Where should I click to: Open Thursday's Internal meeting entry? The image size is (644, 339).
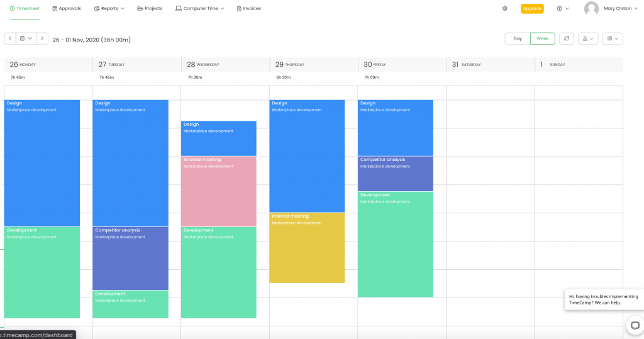(307, 248)
